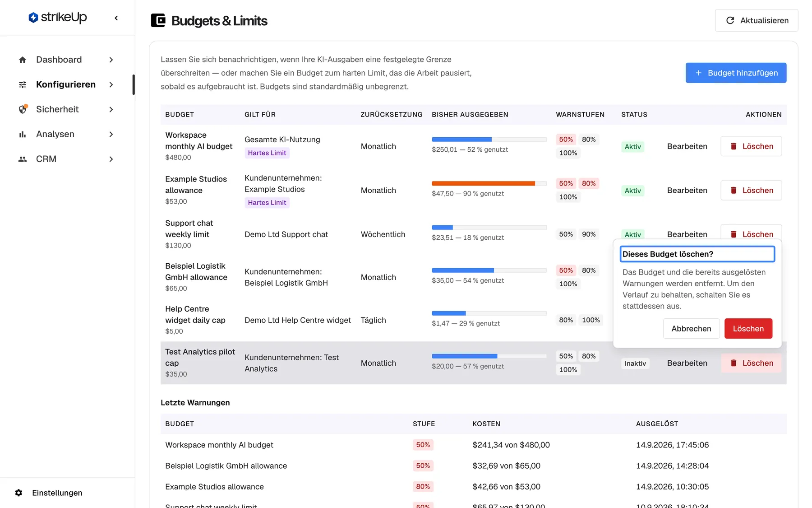Click the CRM people icon

click(23, 159)
